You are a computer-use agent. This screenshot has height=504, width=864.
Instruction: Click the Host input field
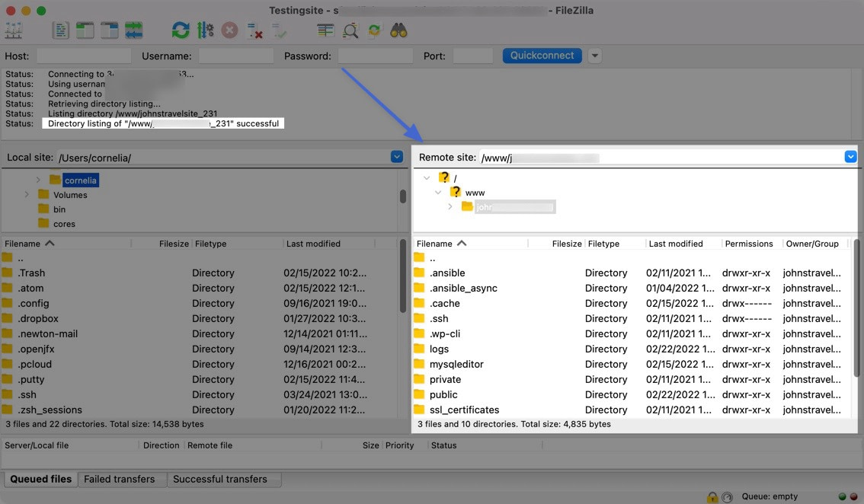coord(83,56)
